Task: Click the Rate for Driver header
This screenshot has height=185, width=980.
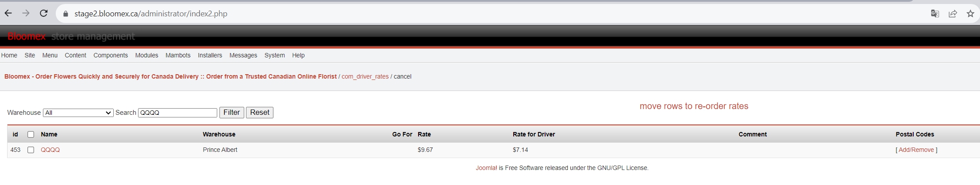Action: (x=534, y=134)
